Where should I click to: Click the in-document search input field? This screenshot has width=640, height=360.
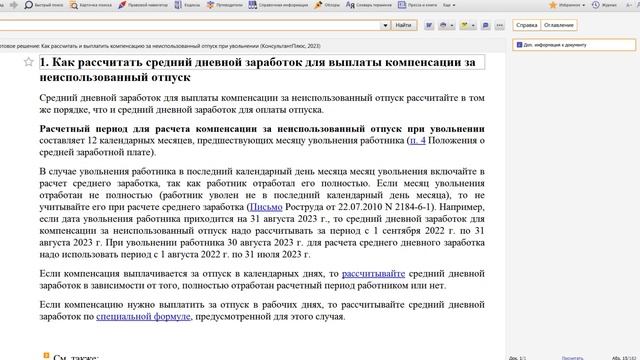[190, 25]
